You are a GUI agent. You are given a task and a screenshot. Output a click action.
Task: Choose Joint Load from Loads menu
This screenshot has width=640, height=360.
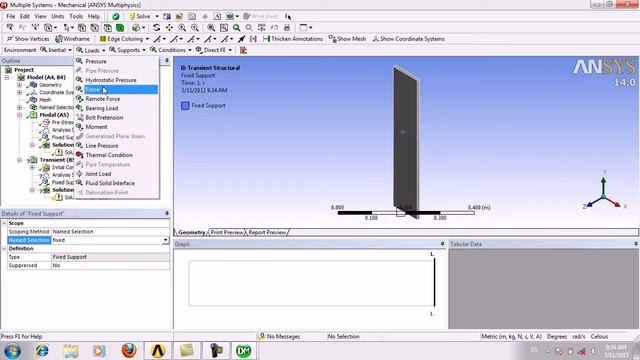117,174
